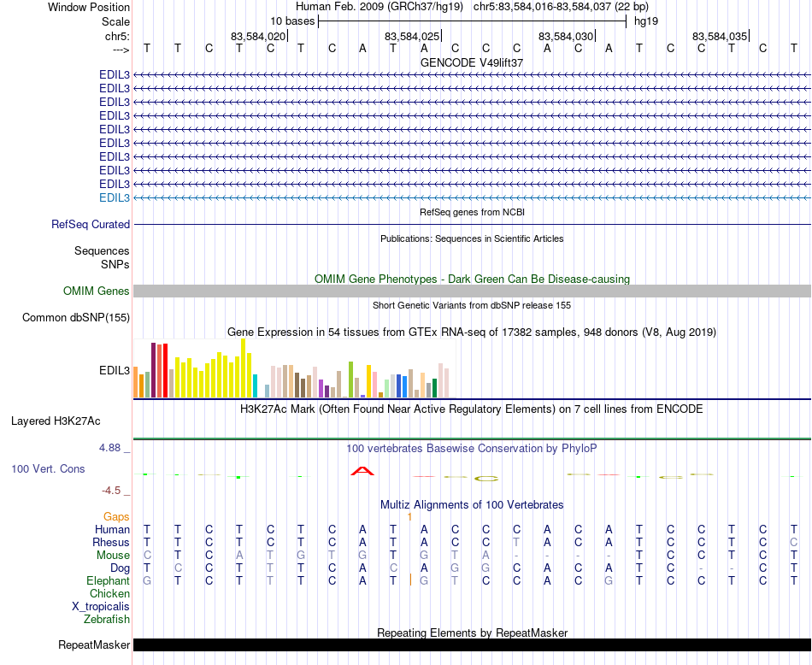
Task: Click the Common dbSNP(155) label
Action: coord(76,317)
